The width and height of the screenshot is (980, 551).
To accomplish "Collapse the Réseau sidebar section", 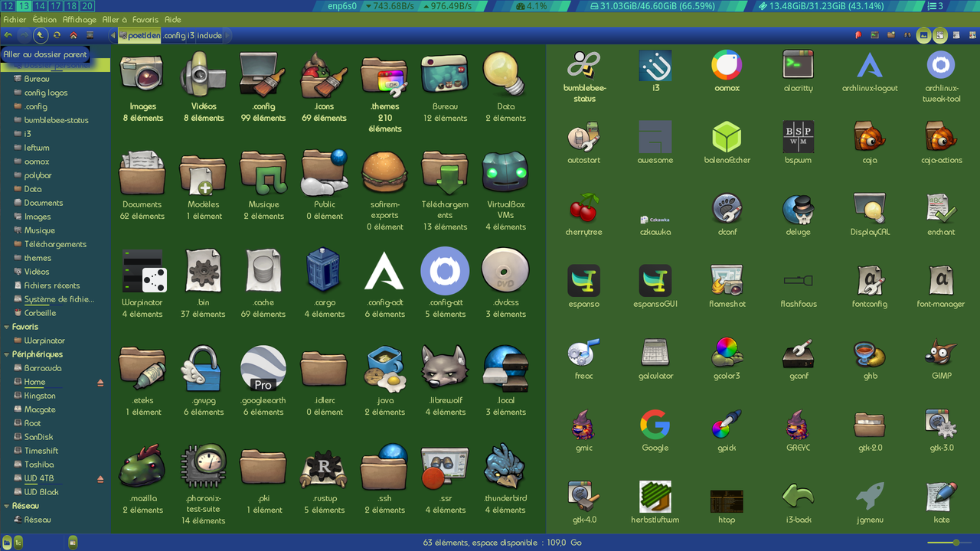I will 7,506.
